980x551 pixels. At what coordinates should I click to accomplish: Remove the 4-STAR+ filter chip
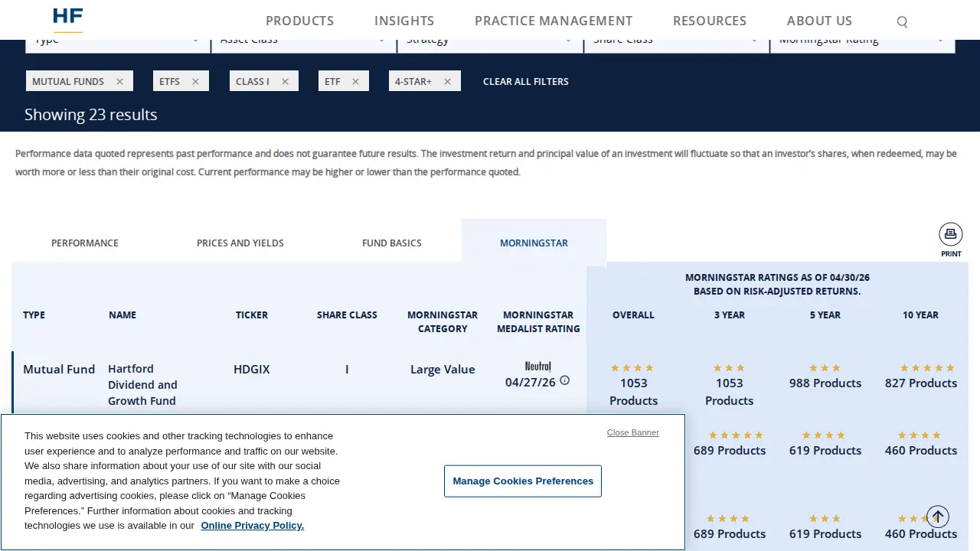[447, 81]
